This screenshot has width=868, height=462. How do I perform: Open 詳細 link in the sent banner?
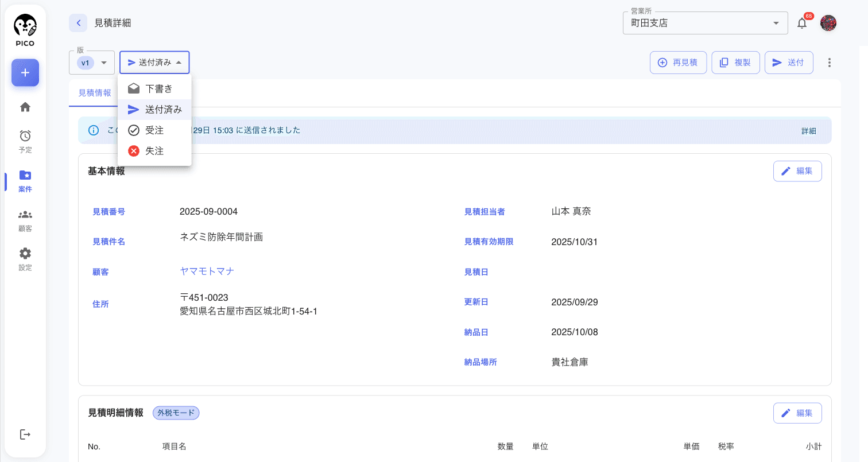(809, 131)
